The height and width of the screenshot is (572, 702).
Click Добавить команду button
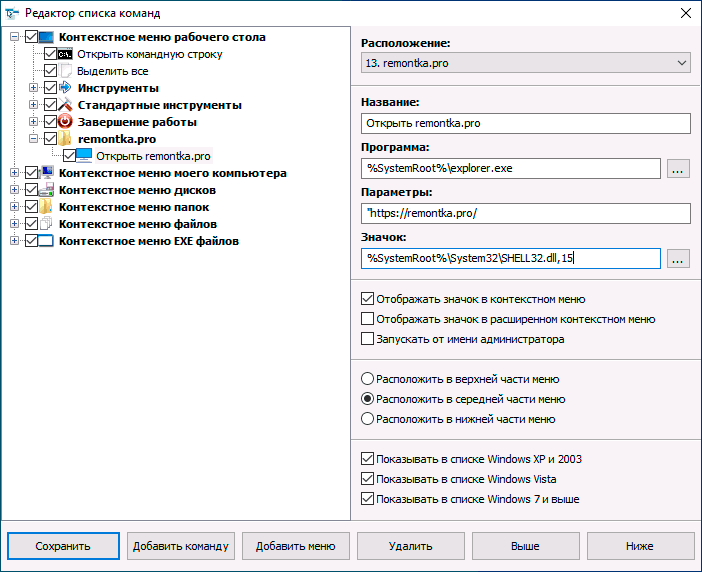[181, 546]
